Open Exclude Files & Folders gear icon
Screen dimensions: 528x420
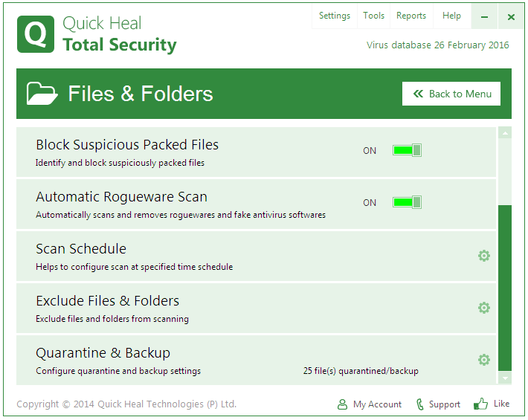(484, 308)
